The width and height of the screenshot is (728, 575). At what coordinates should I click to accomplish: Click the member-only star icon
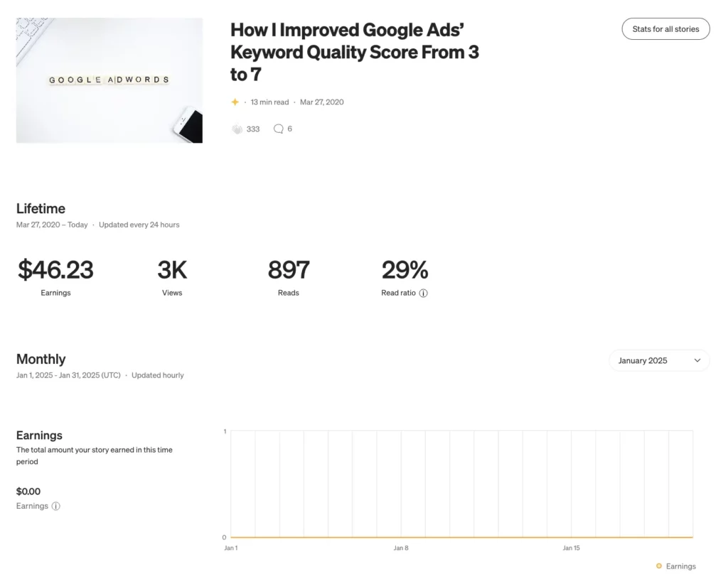click(235, 102)
